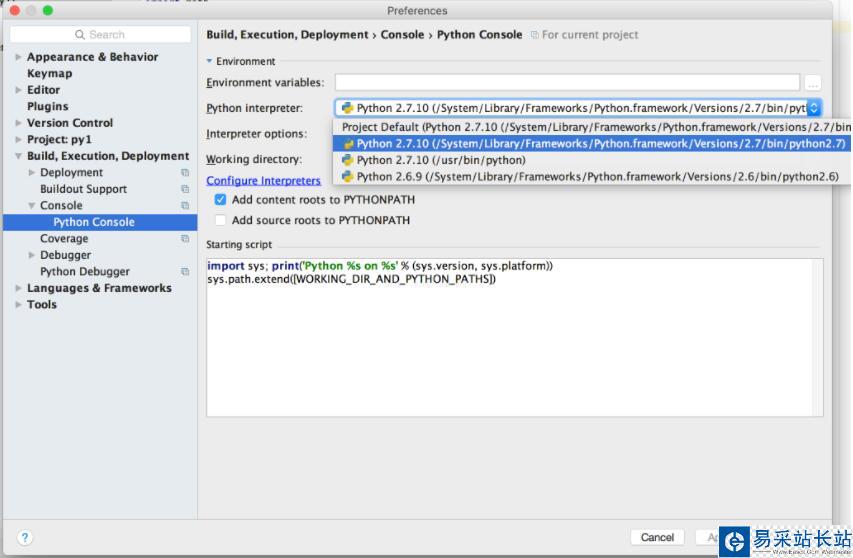Disable Add content roots to PYTHONPATH
Viewport: 853px width, 558px height.
click(x=221, y=200)
